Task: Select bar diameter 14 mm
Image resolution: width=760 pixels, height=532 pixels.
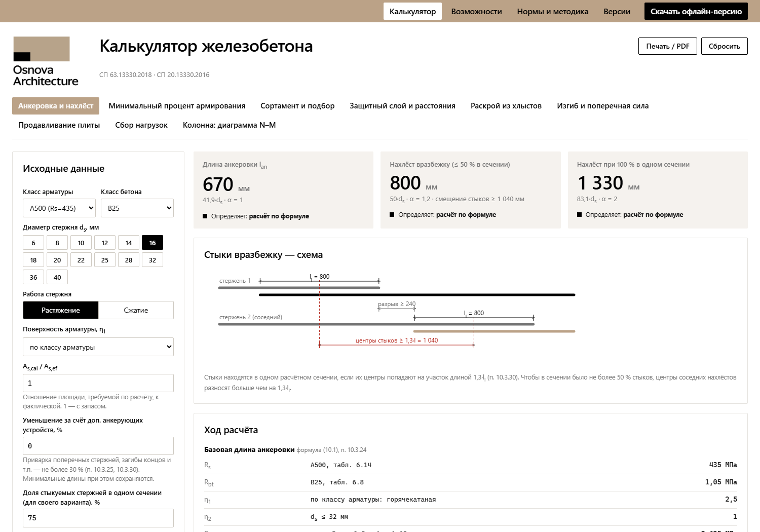Action: (129, 243)
